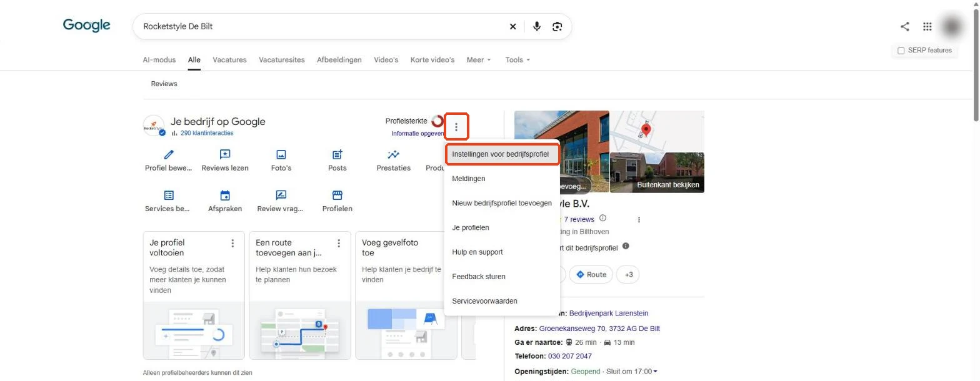Open Google Lens image search icon

[557, 26]
